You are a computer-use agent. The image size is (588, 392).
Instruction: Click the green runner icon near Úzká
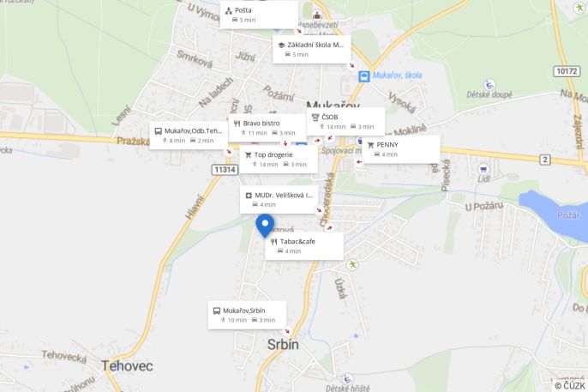(x=351, y=265)
